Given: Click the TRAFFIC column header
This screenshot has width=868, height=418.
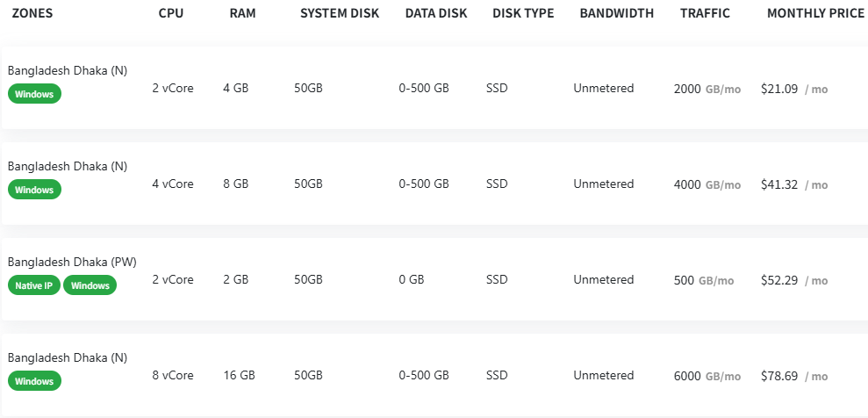Looking at the screenshot, I should (x=705, y=13).
